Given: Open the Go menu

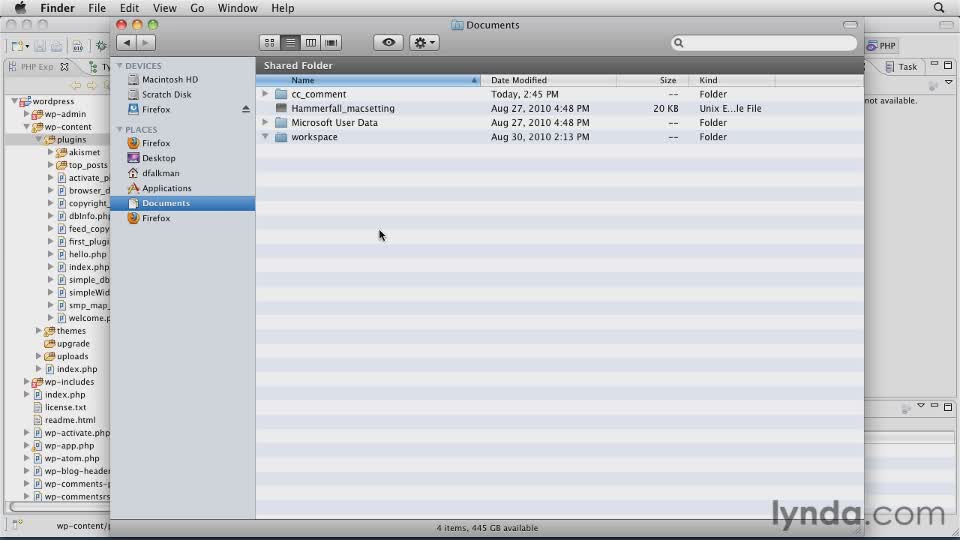Looking at the screenshot, I should [x=197, y=8].
